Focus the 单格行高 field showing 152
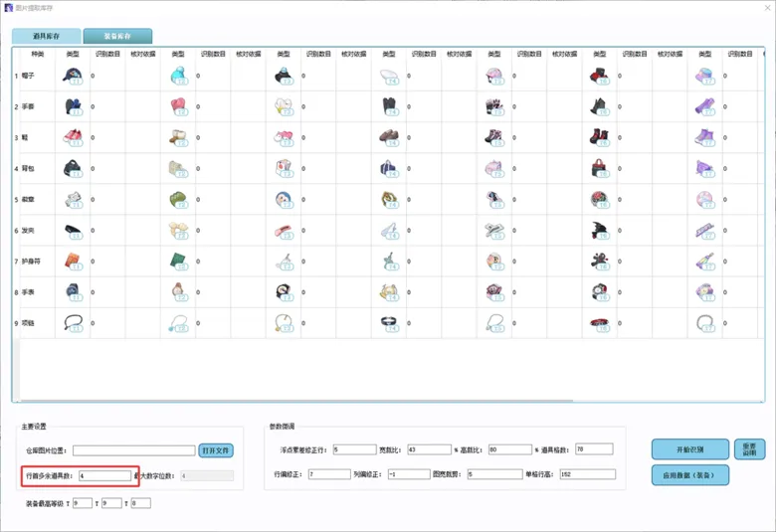Viewport: 776px width, 532px height. click(x=587, y=474)
